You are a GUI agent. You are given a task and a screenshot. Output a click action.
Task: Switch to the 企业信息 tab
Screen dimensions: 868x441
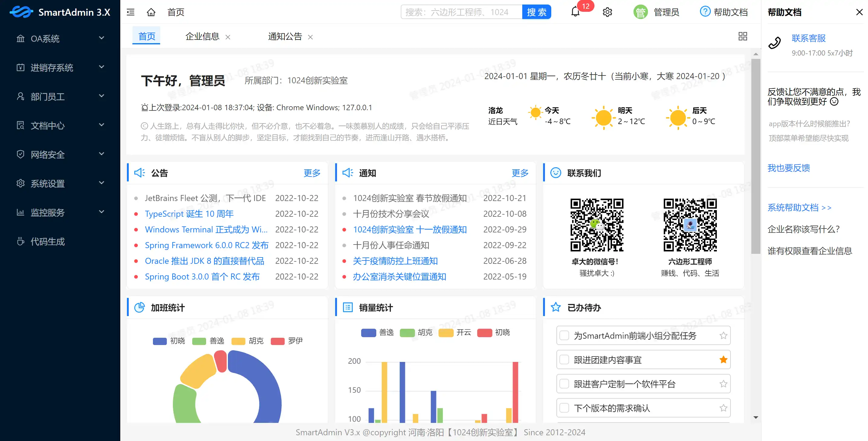[202, 36]
